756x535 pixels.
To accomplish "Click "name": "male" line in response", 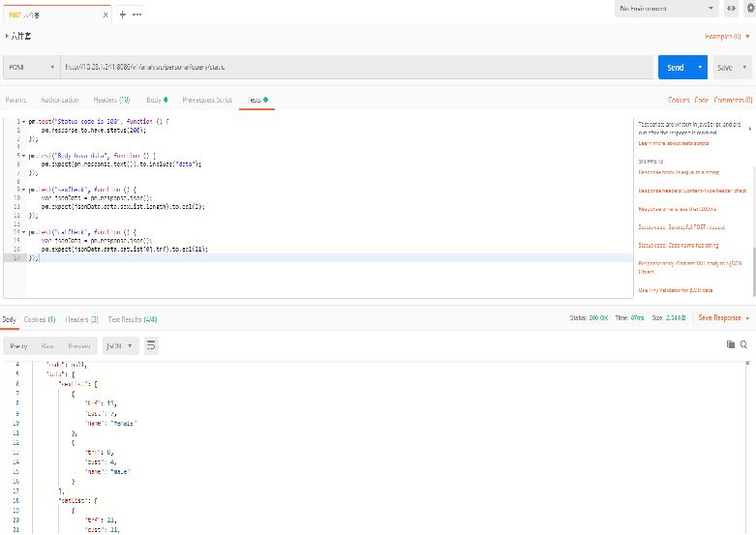I will 107,471.
